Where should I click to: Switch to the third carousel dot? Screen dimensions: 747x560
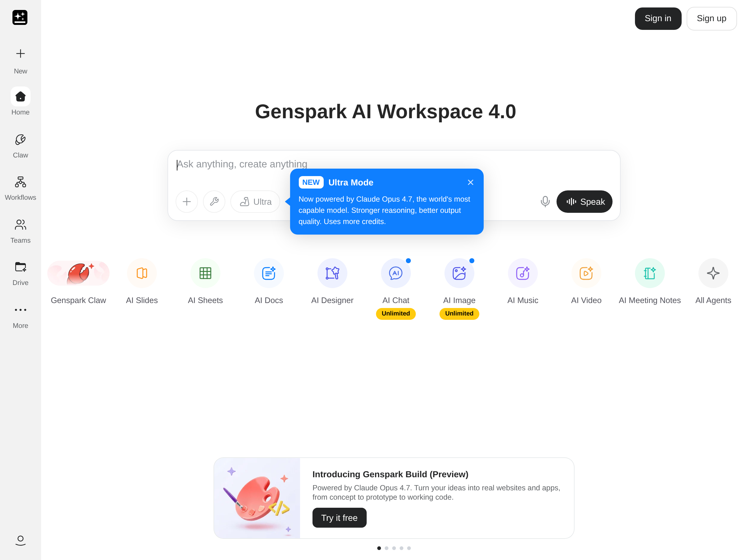click(x=394, y=548)
